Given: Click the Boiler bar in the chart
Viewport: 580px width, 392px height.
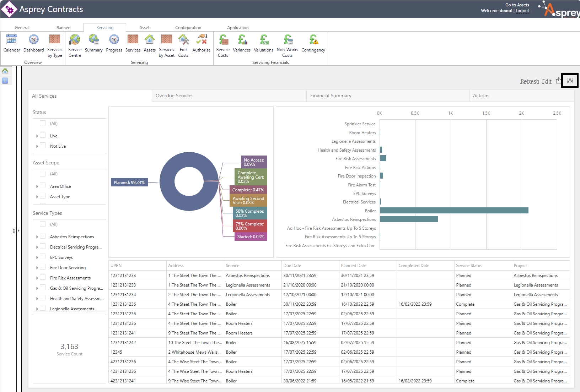Looking at the screenshot, I should coord(454,211).
